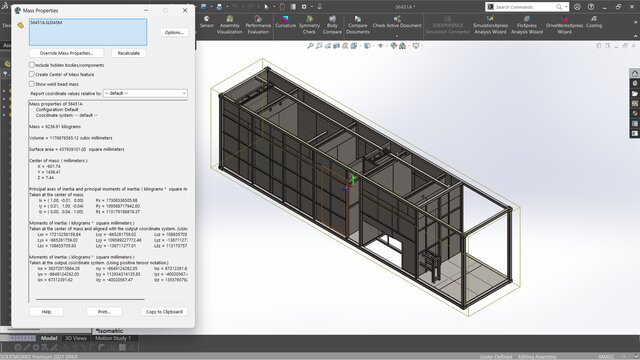Collapse the CommandManager ribbon
This screenshot has height=360, width=640.
635,36
